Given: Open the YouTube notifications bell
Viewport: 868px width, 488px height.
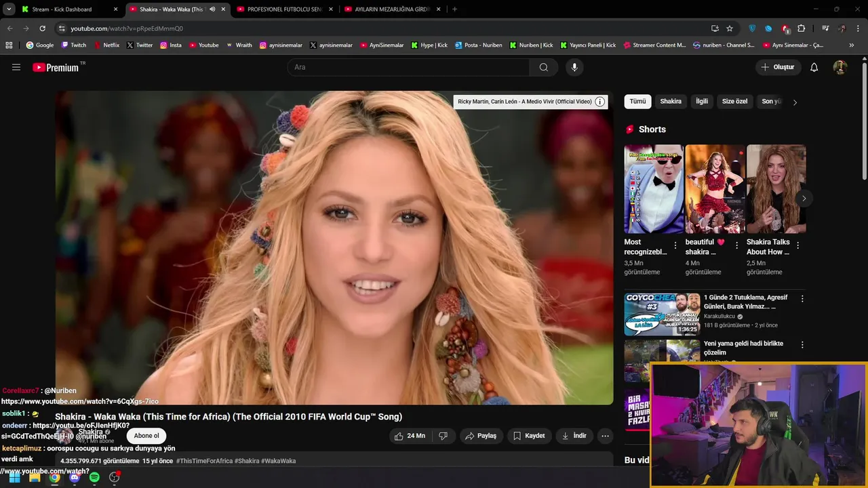Looking at the screenshot, I should [814, 67].
